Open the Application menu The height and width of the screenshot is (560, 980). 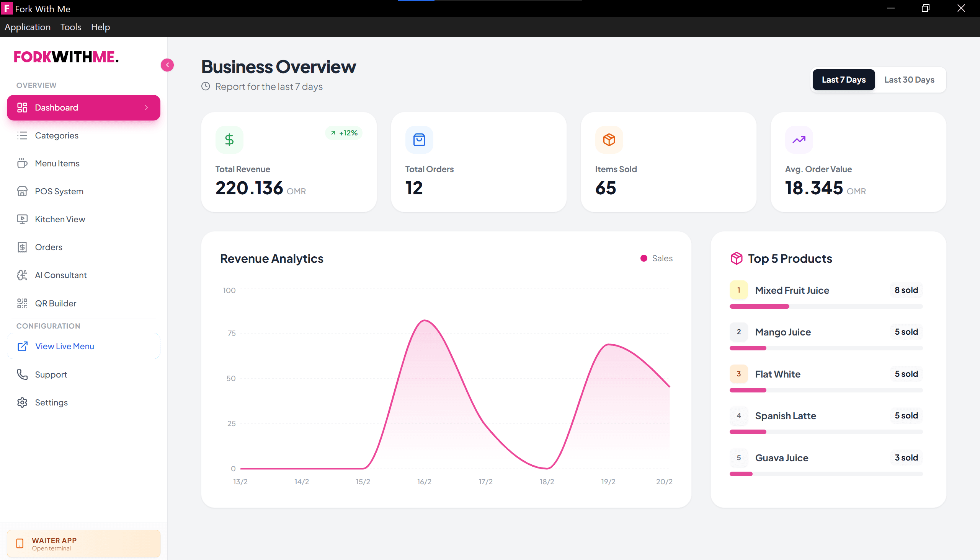(27, 27)
